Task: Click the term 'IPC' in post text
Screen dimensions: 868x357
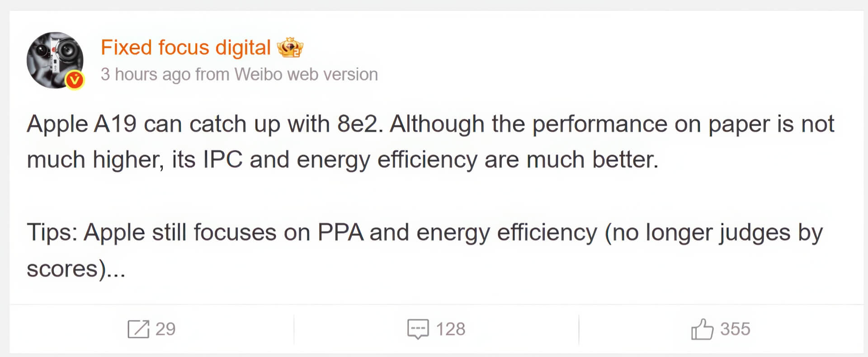Action: [223, 160]
